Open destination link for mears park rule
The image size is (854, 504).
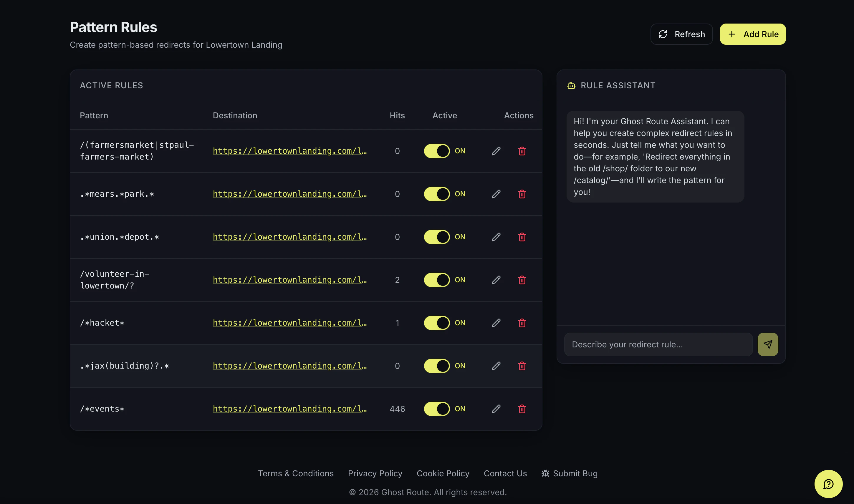click(289, 194)
